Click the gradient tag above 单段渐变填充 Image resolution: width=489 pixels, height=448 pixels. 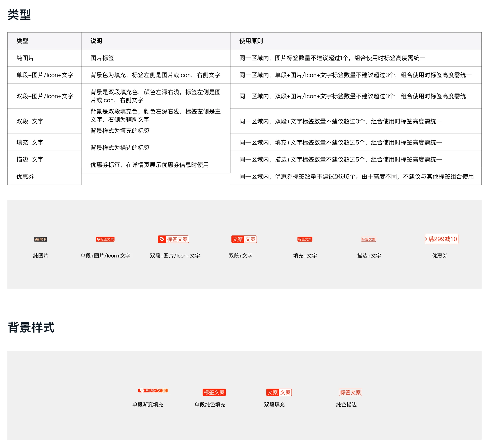coord(153,391)
